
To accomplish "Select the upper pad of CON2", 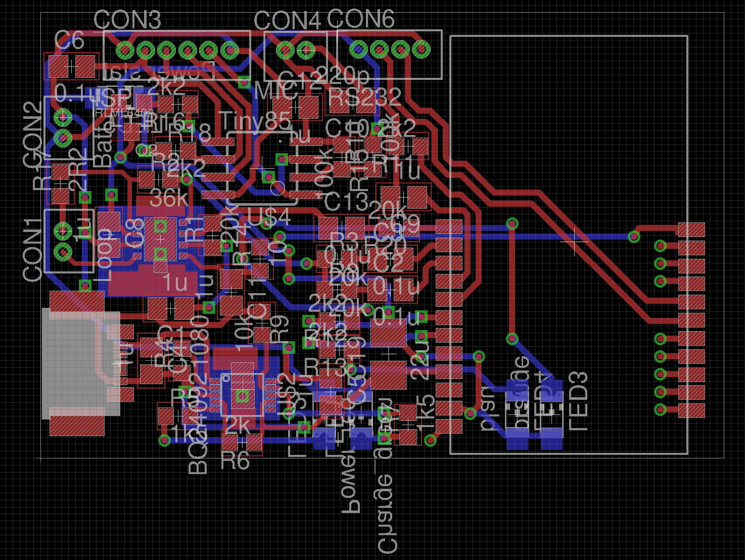I will click(x=63, y=118).
